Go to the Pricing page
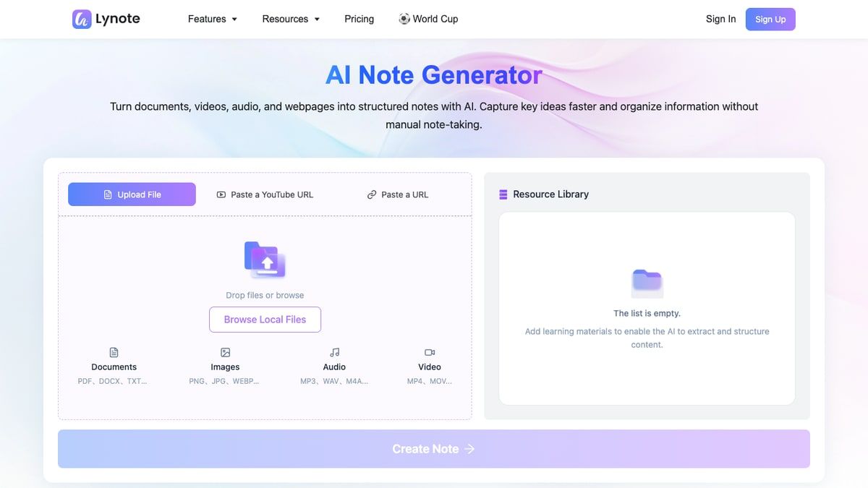The width and height of the screenshot is (868, 488). [x=359, y=19]
